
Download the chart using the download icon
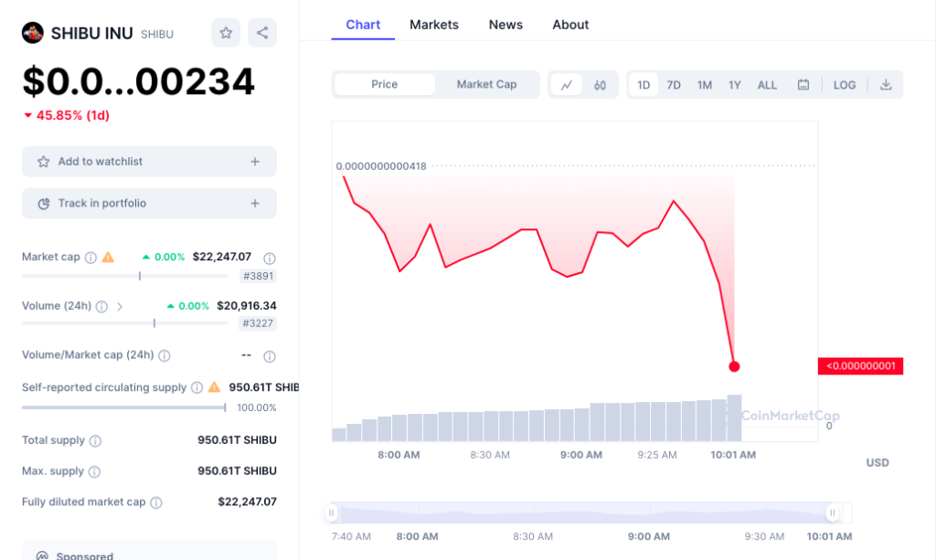click(x=886, y=84)
